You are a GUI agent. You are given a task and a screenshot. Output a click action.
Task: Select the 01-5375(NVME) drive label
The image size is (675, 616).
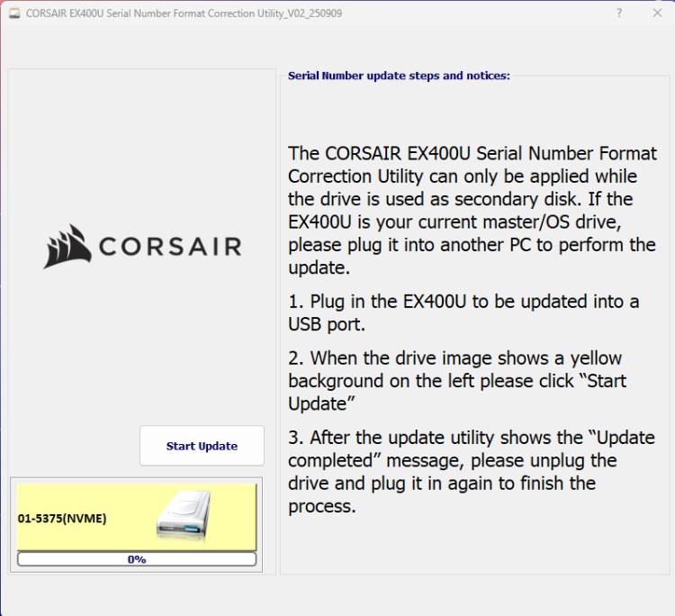click(62, 519)
